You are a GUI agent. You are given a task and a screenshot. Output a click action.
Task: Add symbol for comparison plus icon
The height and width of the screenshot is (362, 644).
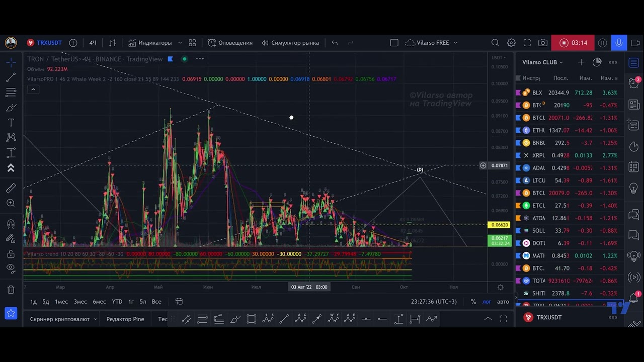73,43
